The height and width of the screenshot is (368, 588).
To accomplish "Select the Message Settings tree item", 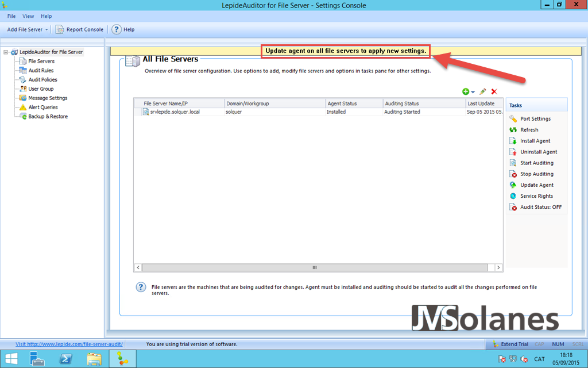I will pos(48,98).
